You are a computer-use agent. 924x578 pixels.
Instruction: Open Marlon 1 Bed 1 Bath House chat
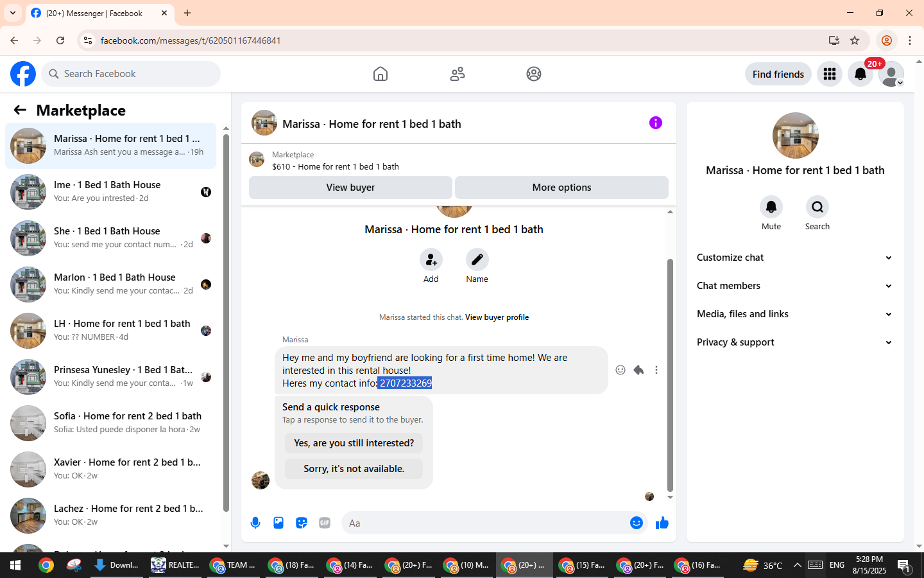110,285
